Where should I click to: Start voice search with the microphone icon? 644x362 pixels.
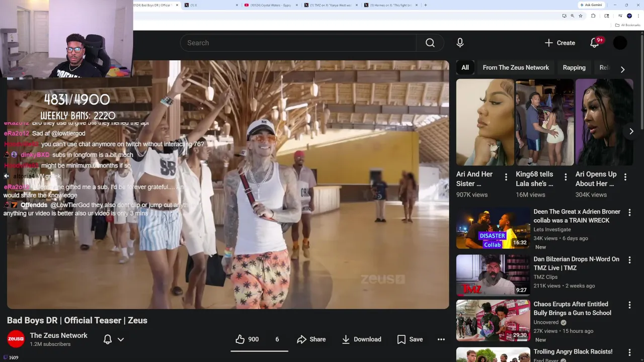coord(460,43)
